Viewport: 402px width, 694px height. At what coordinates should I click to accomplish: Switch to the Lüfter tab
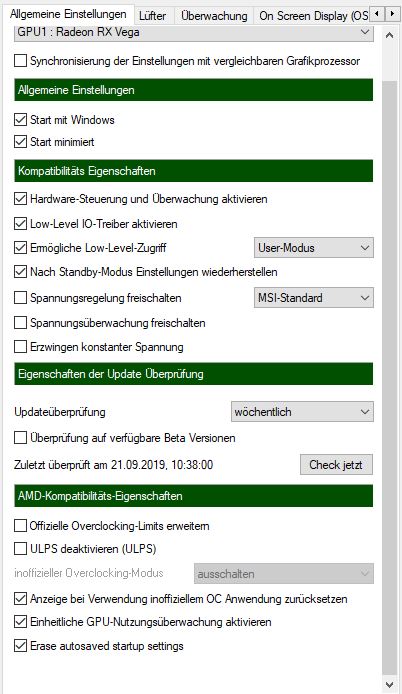click(152, 16)
